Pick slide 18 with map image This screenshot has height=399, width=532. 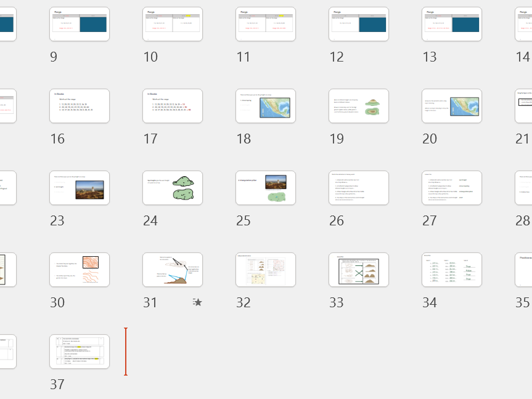tap(266, 106)
